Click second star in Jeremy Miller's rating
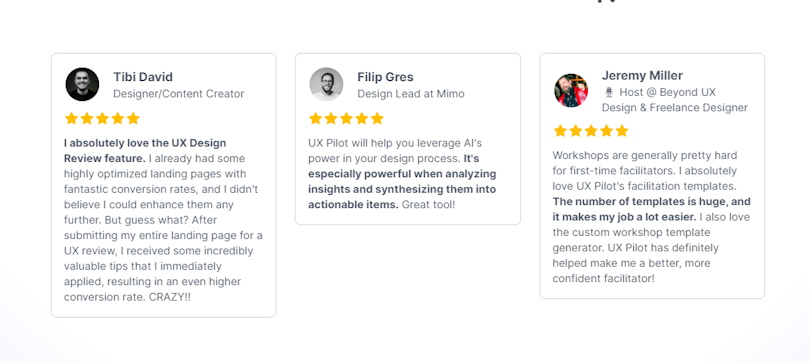The width and height of the screenshot is (809, 363). (575, 131)
